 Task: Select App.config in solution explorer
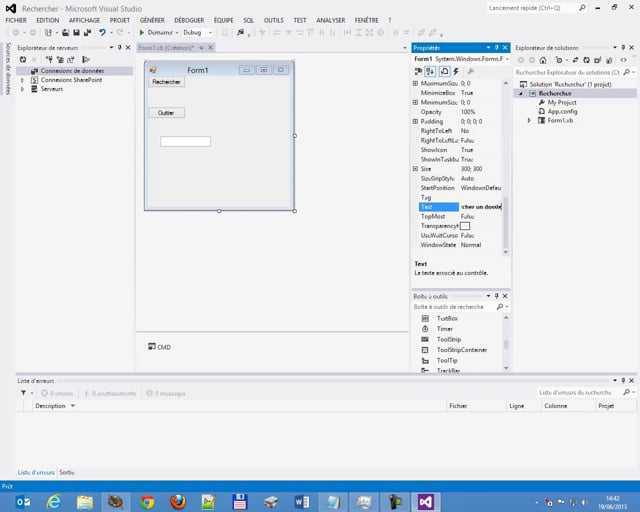(x=562, y=111)
